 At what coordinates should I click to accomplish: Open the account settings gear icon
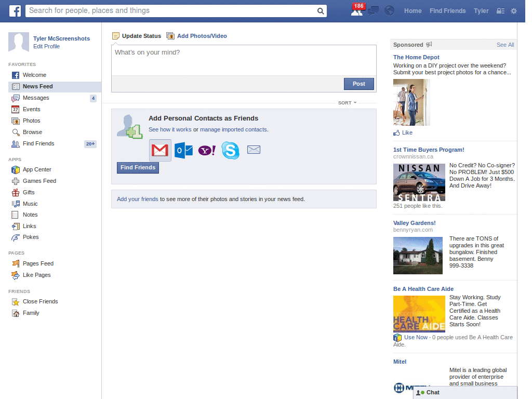click(514, 11)
